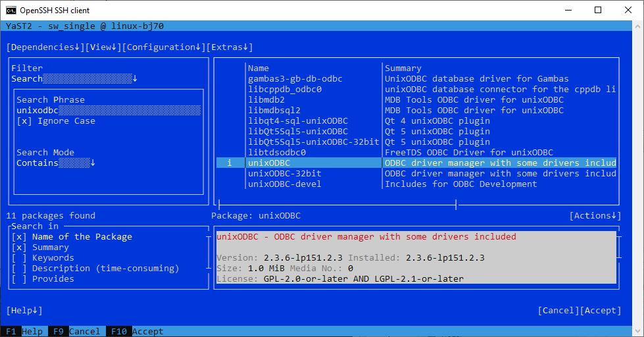
Task: Click the Search Phrase input field
Action: tap(109, 110)
